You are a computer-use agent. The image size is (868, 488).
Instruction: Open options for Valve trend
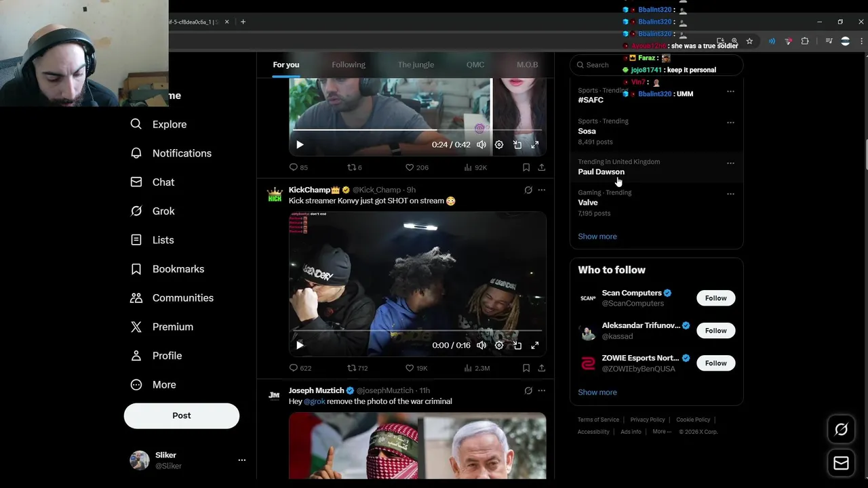point(730,194)
